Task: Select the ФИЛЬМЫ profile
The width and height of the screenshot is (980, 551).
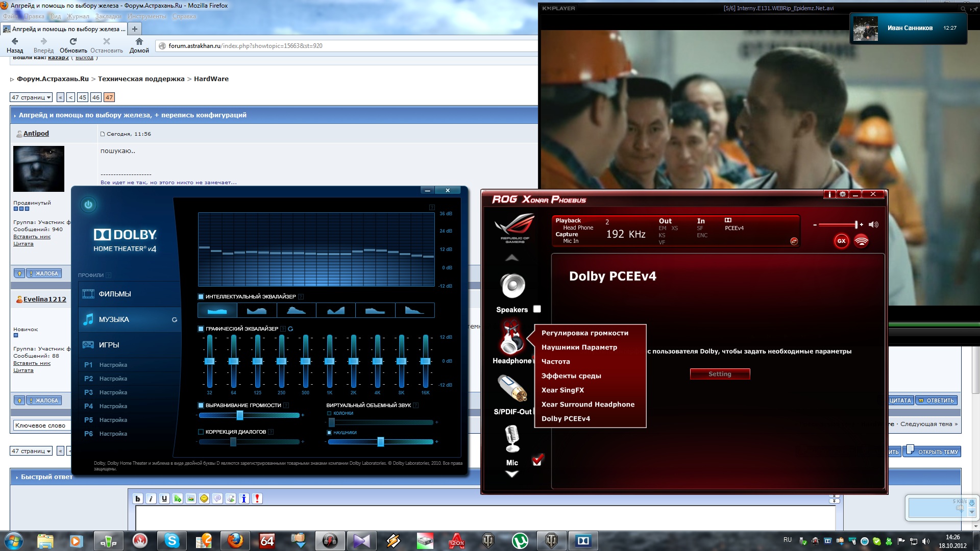Action: (115, 294)
